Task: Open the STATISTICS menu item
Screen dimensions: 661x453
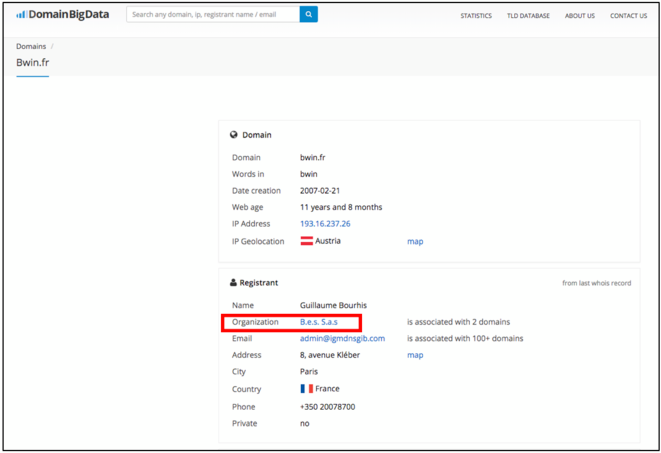Action: point(476,16)
